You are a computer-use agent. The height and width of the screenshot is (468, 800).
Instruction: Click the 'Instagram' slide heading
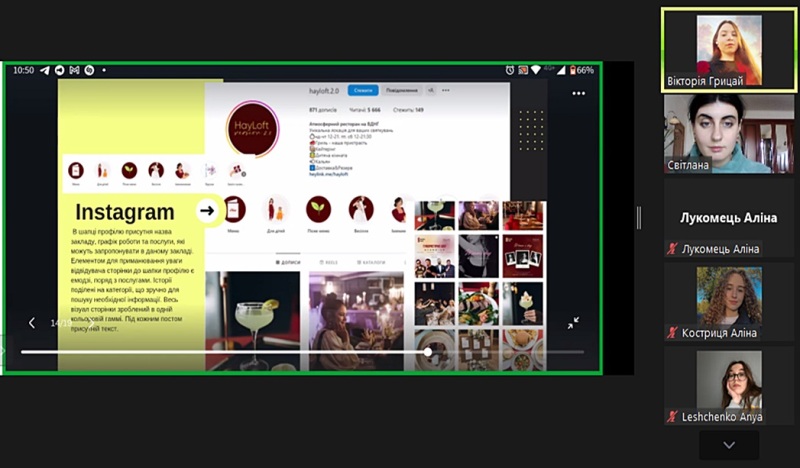[x=125, y=212]
